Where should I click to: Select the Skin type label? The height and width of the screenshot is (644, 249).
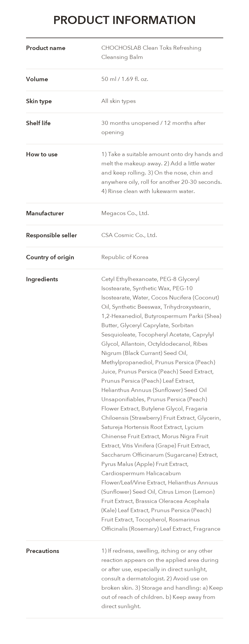39,101
